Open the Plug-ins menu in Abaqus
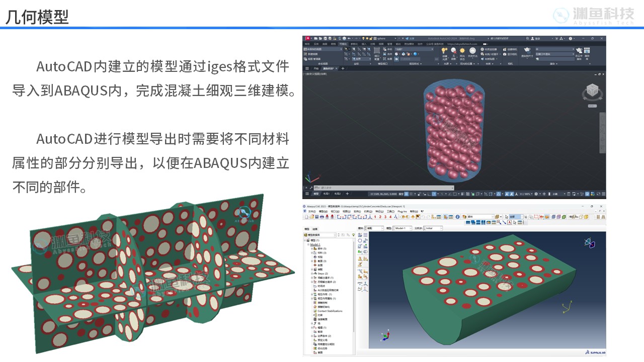 tap(402, 211)
